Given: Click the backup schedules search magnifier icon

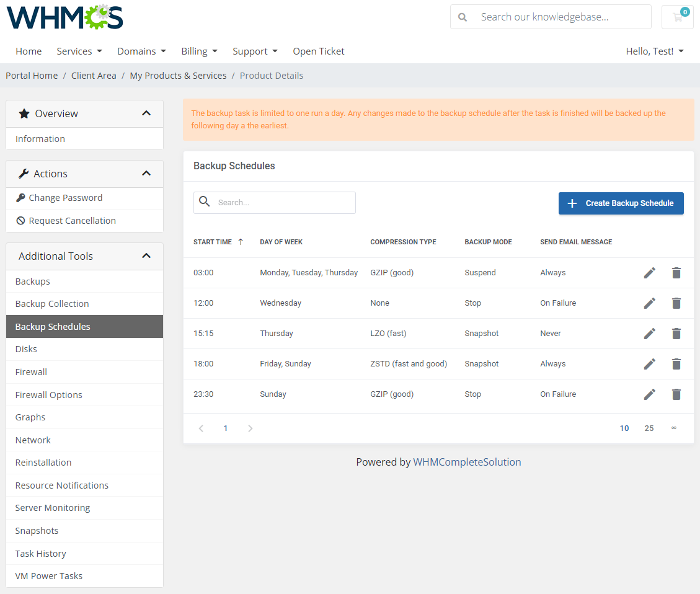Looking at the screenshot, I should pos(205,202).
